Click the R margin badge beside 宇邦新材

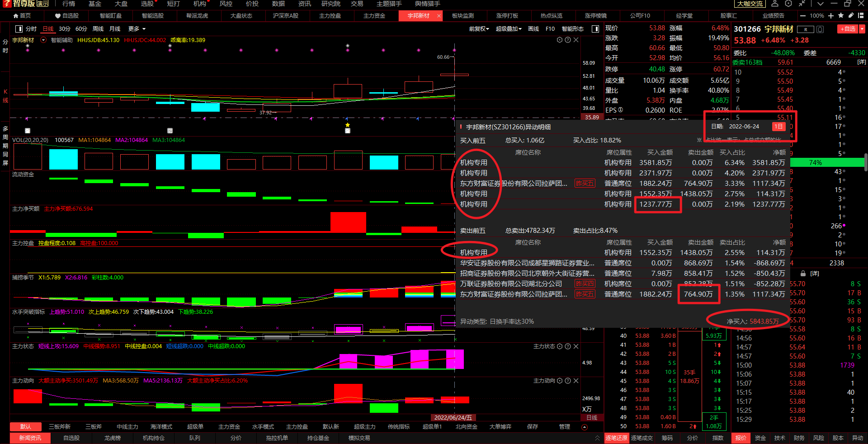click(806, 29)
